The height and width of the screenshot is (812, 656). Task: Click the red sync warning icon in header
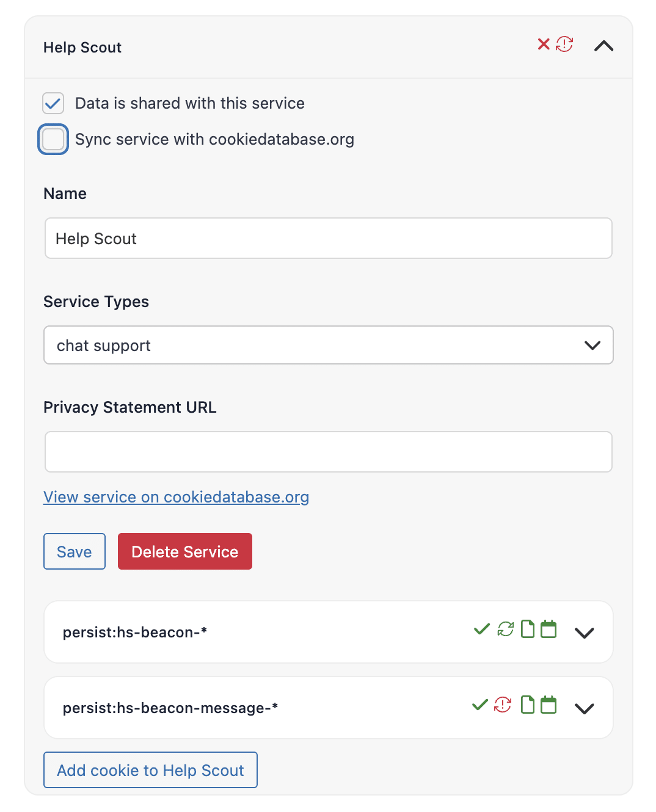pyautogui.click(x=564, y=45)
